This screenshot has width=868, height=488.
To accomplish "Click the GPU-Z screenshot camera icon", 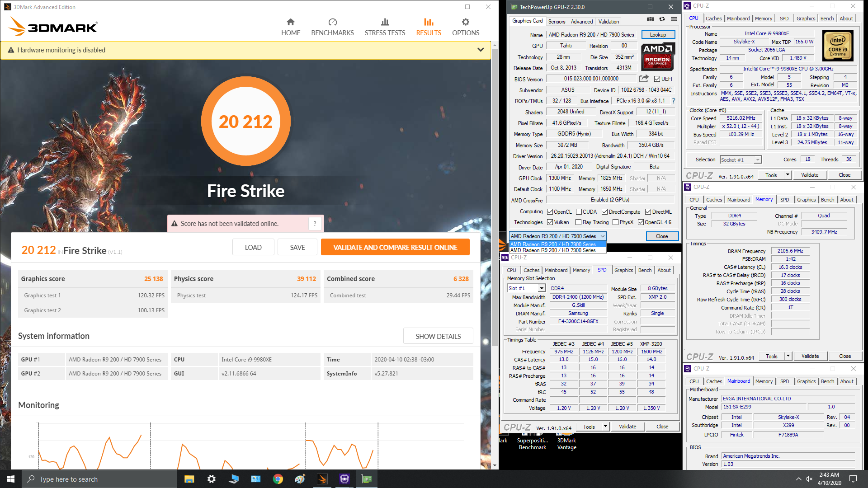I will (x=650, y=19).
